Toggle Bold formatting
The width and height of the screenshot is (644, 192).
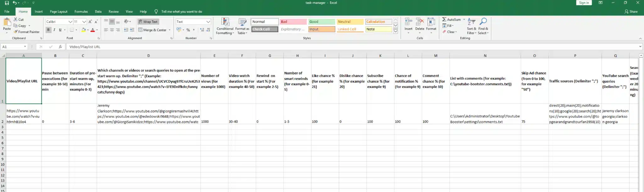[48, 30]
